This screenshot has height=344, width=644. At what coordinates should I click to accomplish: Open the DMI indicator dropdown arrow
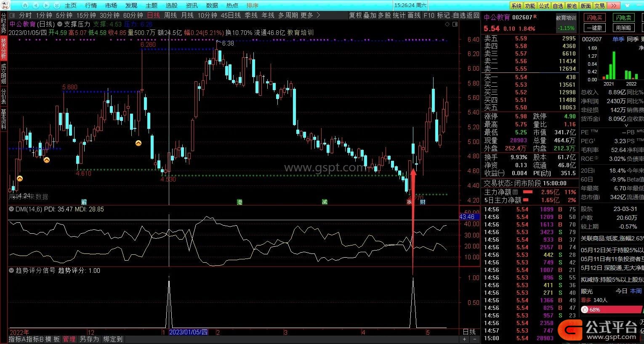(x=11, y=209)
